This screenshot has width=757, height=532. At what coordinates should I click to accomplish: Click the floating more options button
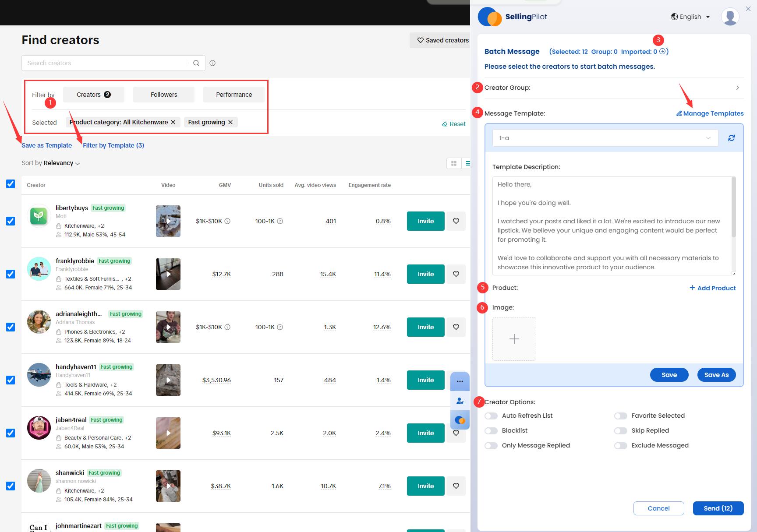(460, 381)
